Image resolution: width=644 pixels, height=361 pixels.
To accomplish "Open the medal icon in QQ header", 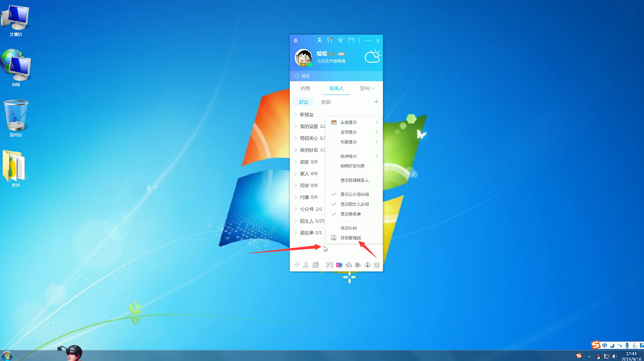I will pos(319,40).
